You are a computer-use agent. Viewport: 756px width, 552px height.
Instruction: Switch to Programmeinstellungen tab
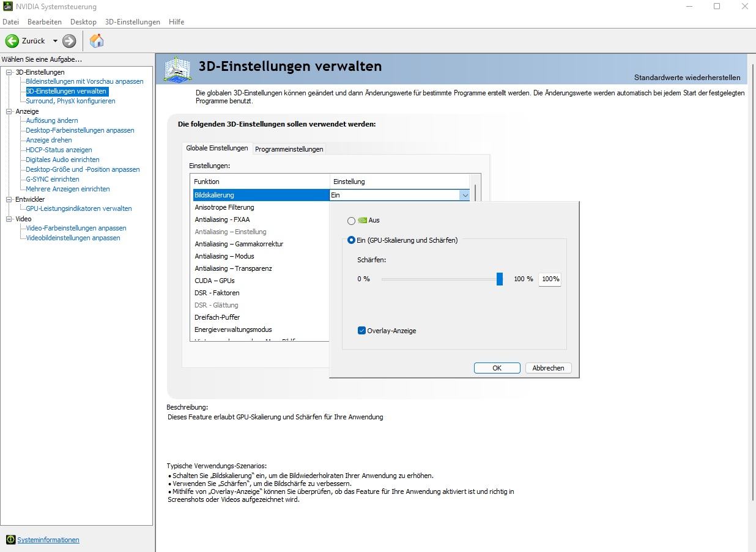click(289, 149)
